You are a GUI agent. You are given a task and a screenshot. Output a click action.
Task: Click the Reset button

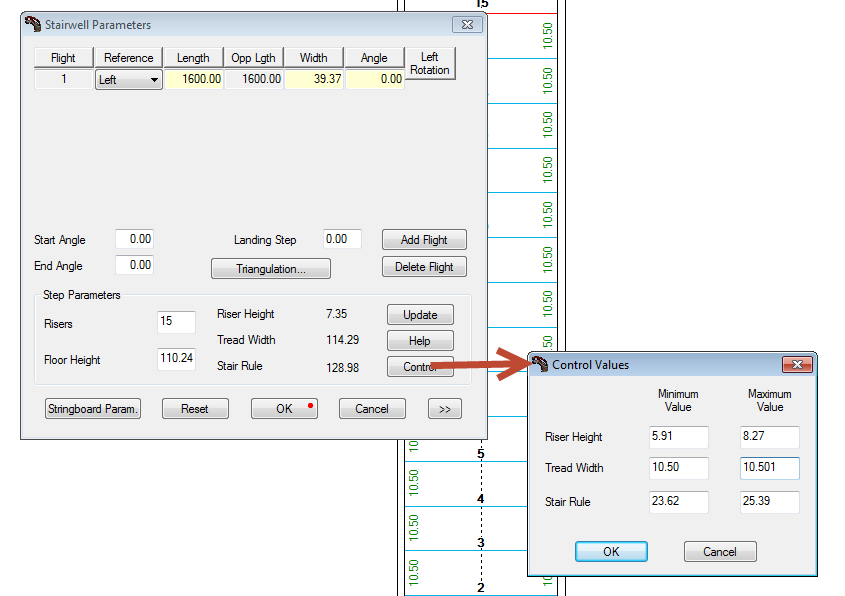pyautogui.click(x=195, y=409)
